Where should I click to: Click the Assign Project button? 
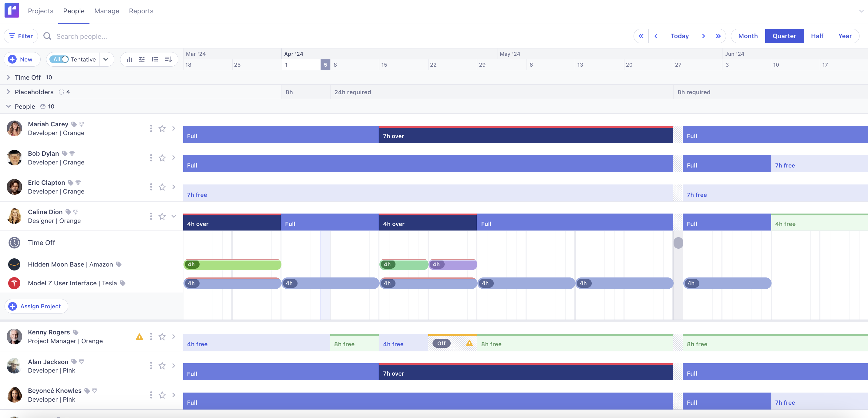(x=36, y=306)
